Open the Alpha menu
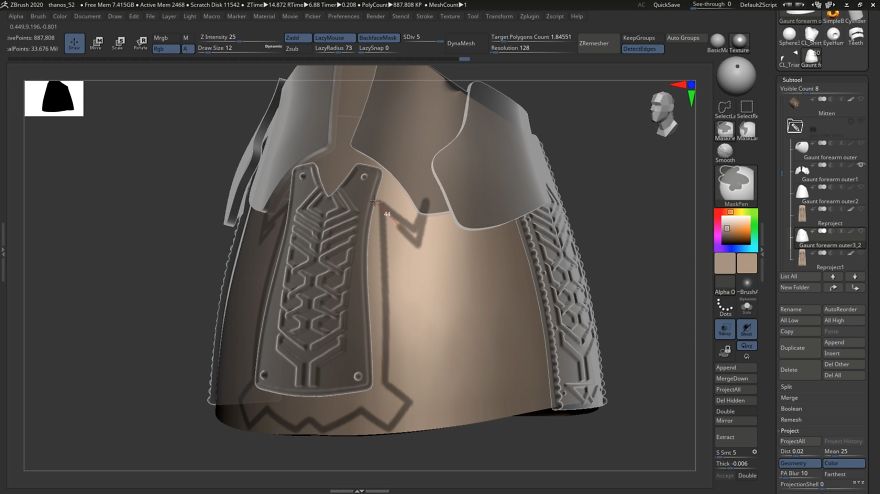 coord(16,16)
